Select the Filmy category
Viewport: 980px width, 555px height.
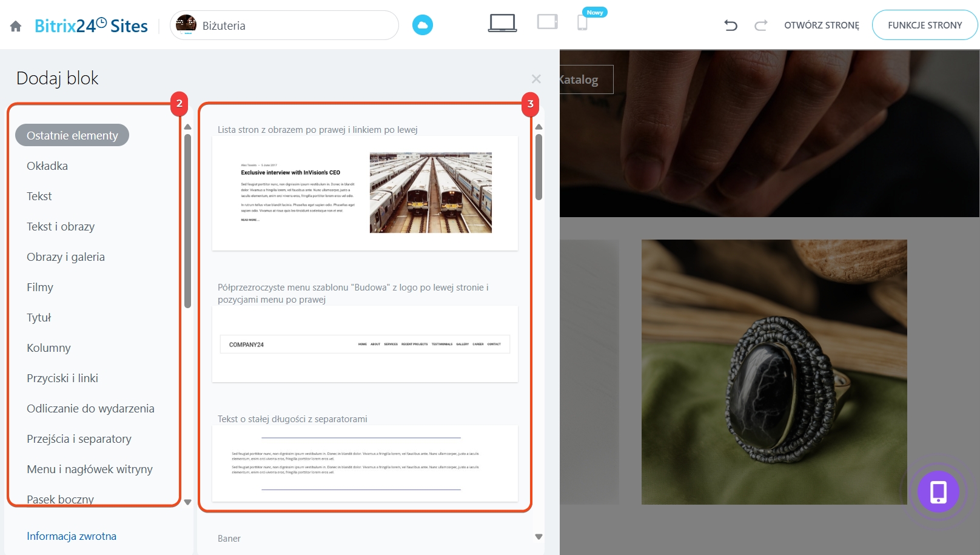click(x=40, y=287)
